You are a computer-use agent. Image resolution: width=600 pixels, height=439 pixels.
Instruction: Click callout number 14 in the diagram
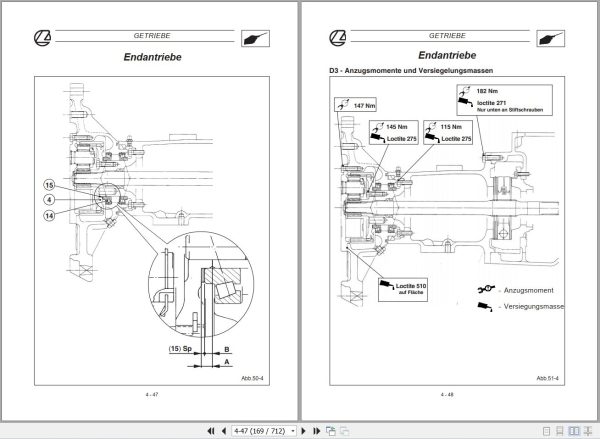(x=49, y=216)
